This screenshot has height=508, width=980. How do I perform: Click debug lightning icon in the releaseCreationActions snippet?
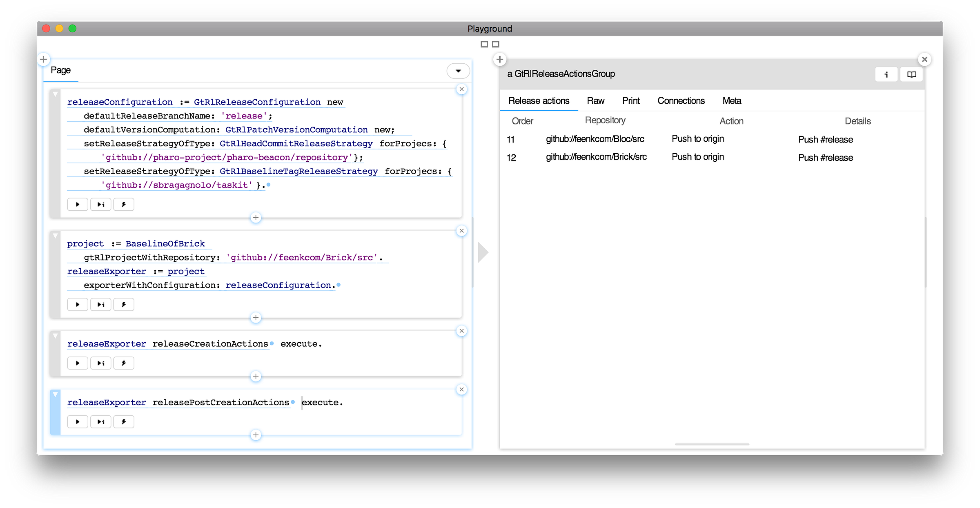click(124, 363)
